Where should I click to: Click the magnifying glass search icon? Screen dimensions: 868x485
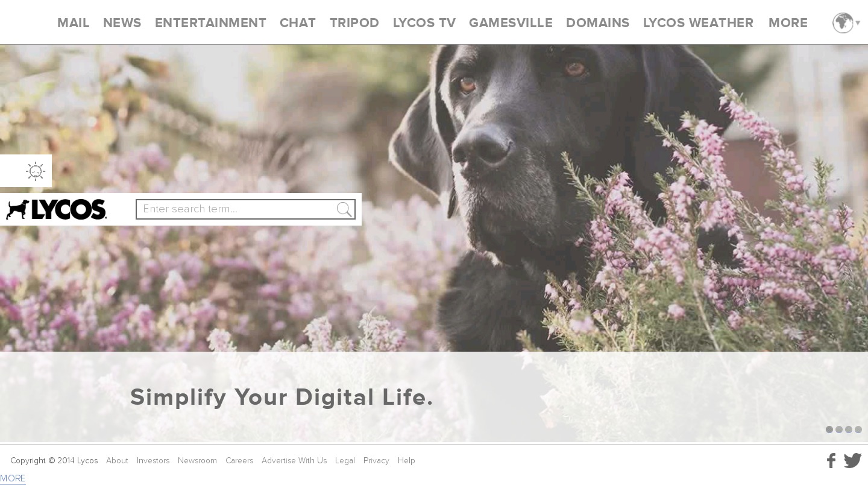pos(344,209)
